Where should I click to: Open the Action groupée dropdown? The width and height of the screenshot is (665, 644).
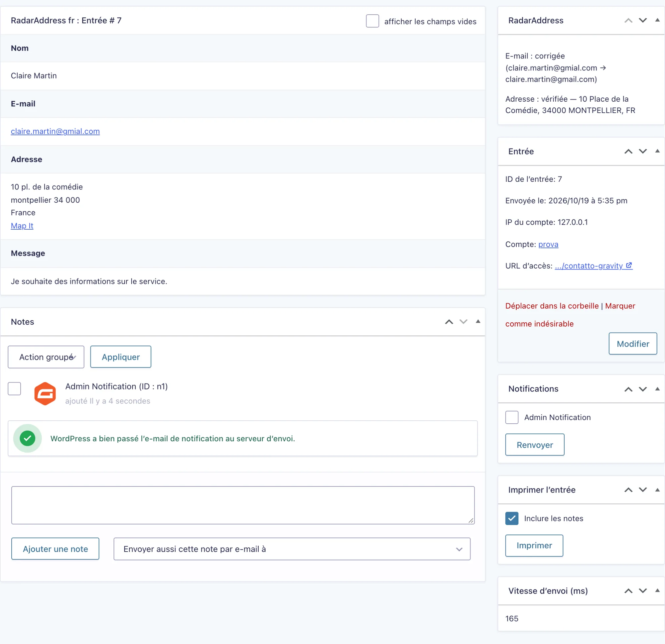coord(46,357)
